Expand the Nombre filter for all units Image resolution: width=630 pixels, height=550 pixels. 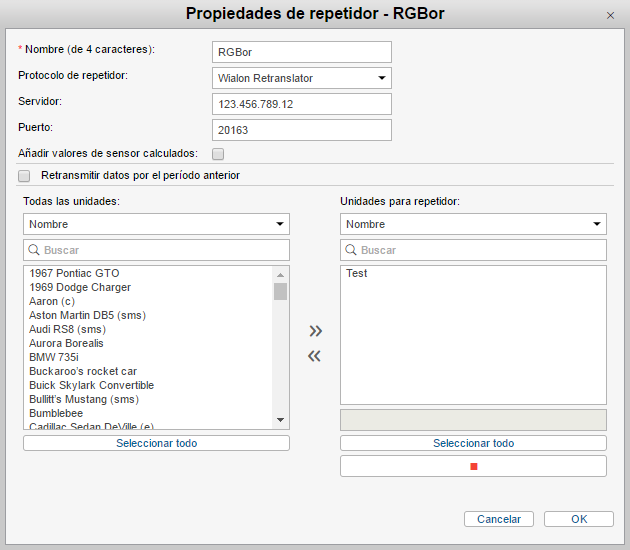click(156, 224)
